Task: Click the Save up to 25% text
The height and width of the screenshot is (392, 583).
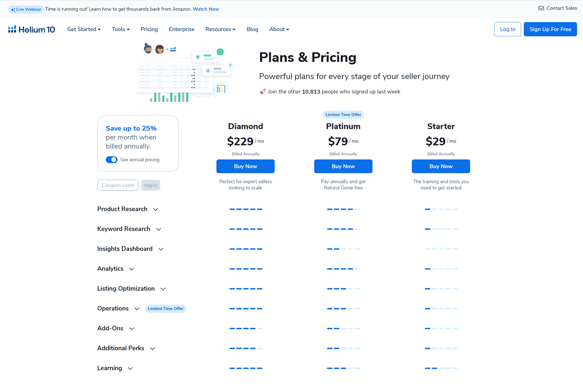Action: (131, 128)
